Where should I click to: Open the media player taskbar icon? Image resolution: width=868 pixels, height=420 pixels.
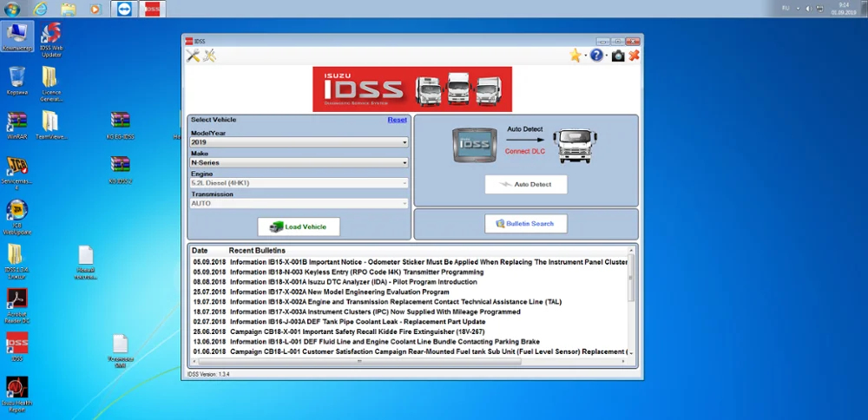(x=95, y=9)
